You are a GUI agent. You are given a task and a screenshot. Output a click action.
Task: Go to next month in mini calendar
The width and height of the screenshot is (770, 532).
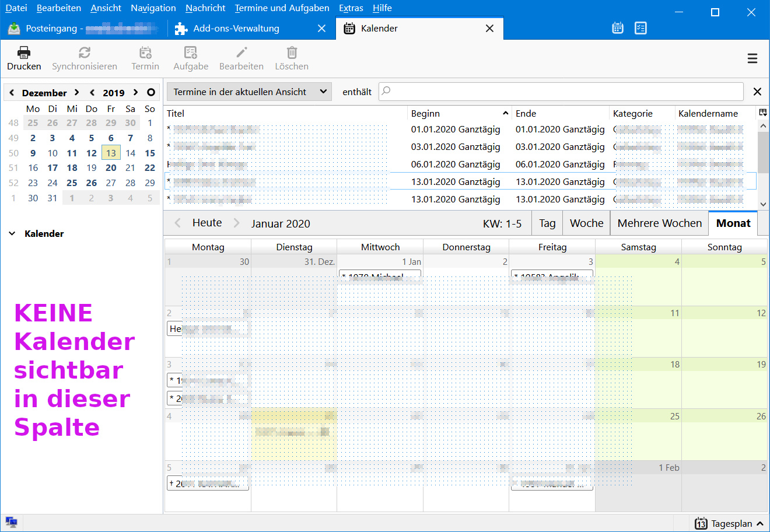pyautogui.click(x=76, y=92)
